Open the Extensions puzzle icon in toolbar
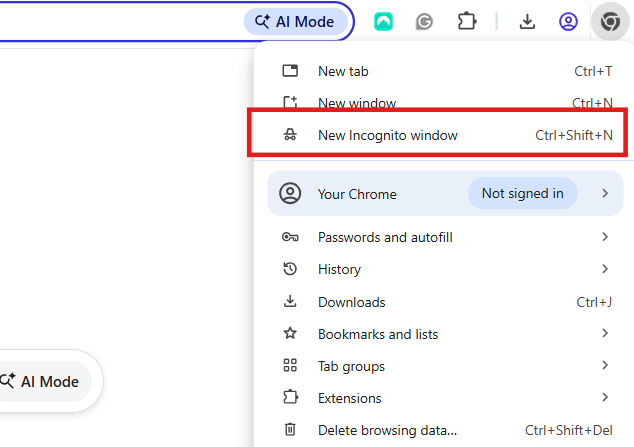This screenshot has width=634, height=447. tap(467, 21)
